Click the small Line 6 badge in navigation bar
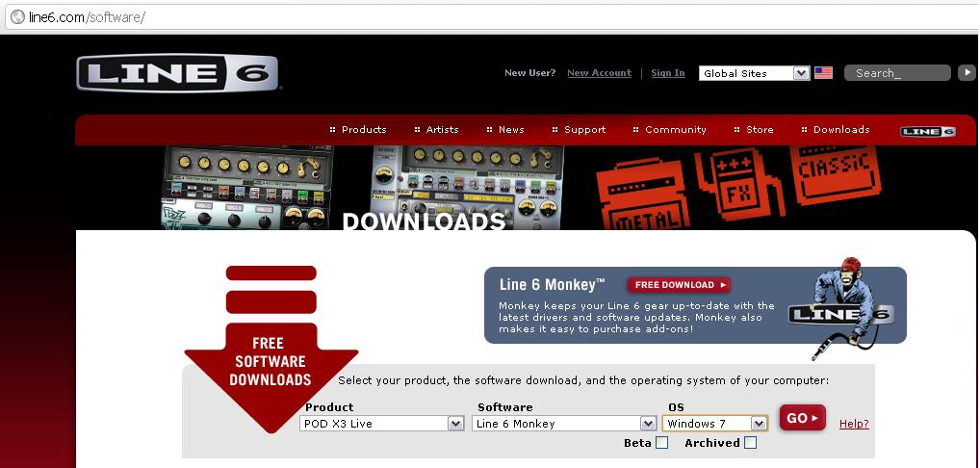 pyautogui.click(x=927, y=131)
